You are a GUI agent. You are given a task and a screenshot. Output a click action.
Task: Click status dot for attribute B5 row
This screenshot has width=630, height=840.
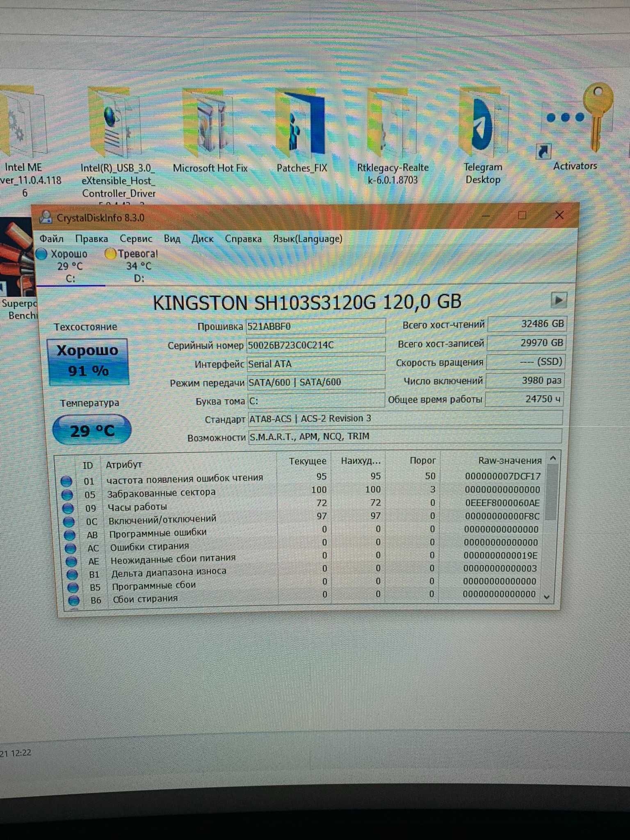click(73, 587)
